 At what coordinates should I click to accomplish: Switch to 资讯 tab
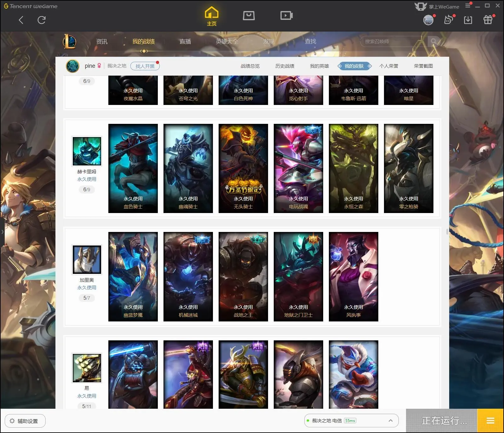point(102,42)
